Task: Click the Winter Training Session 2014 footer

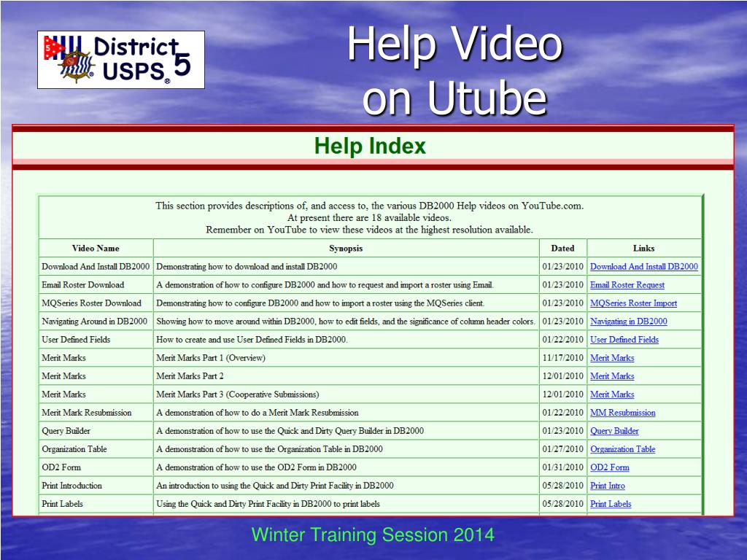Action: (373, 534)
